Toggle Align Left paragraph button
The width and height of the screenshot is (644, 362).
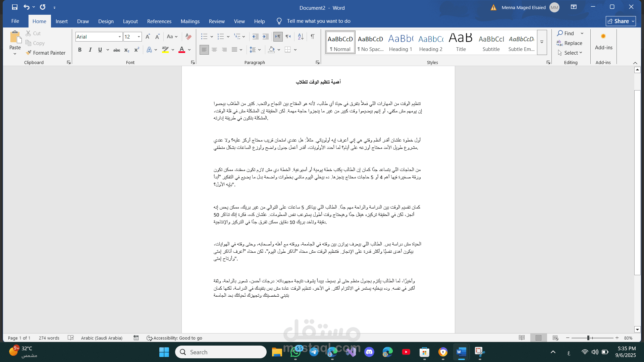(204, 50)
